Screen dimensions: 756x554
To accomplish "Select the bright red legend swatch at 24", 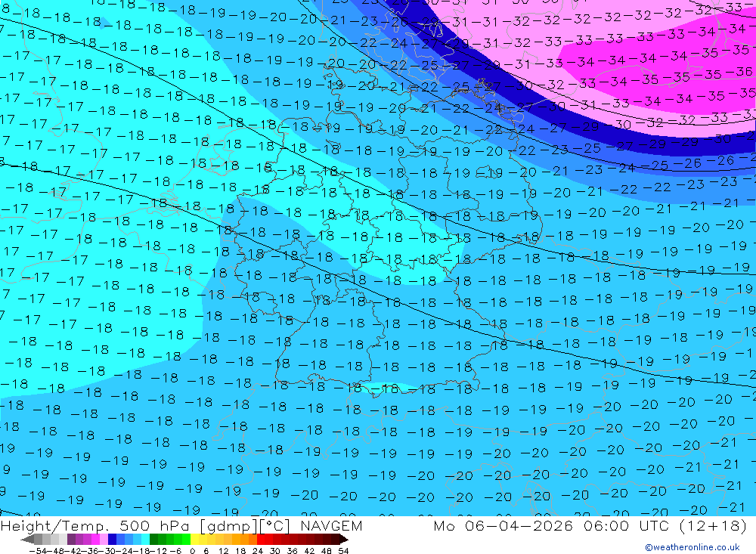I will [261, 539].
